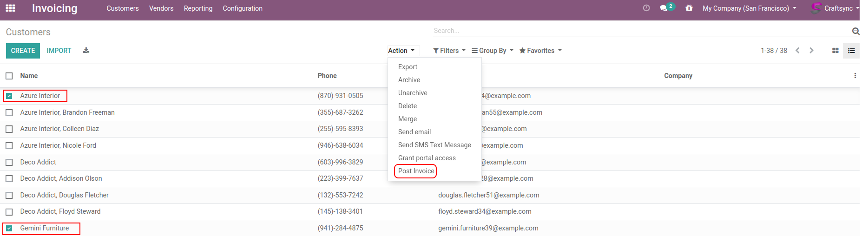This screenshot has height=236, width=868.
Task: Click the IMPORT button
Action: tap(59, 51)
